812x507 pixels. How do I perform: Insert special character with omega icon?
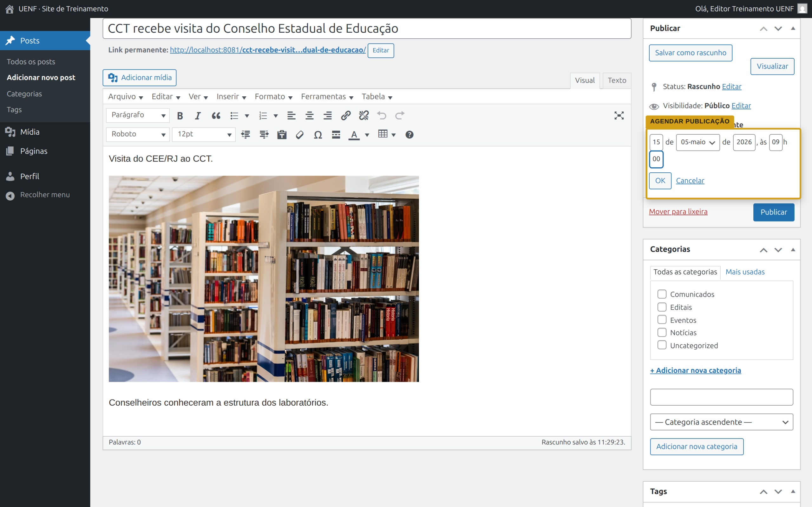coord(318,135)
